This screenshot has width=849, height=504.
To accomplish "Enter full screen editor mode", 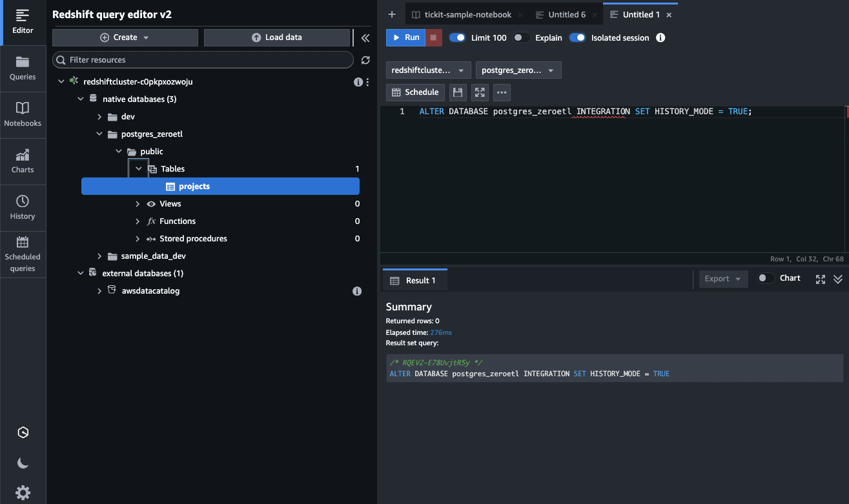I will pyautogui.click(x=480, y=92).
